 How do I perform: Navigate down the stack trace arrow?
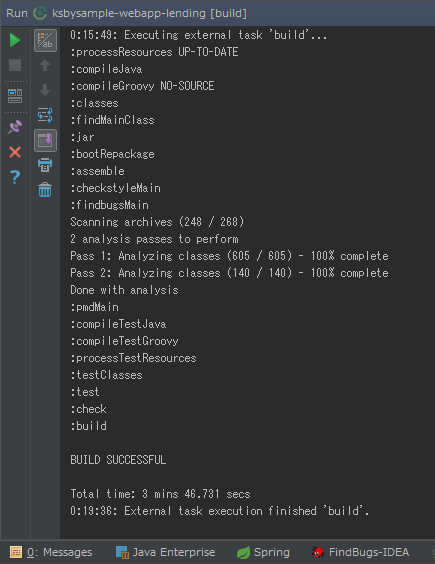45,90
